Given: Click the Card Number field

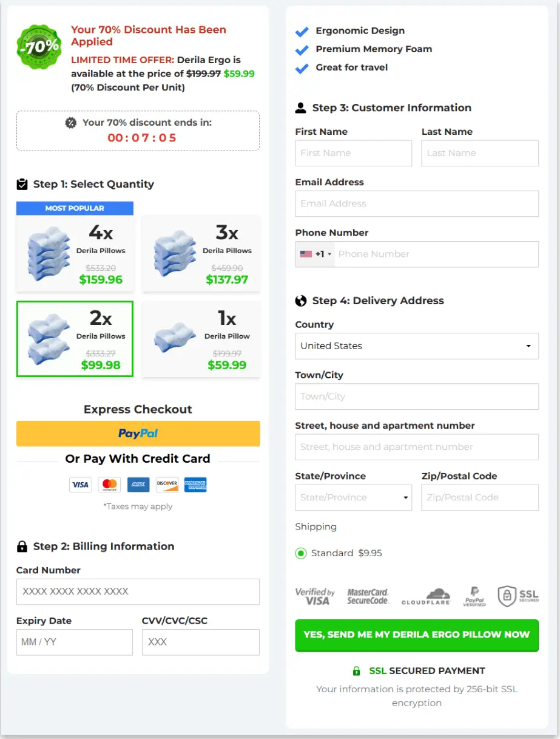Looking at the screenshot, I should tap(138, 591).
